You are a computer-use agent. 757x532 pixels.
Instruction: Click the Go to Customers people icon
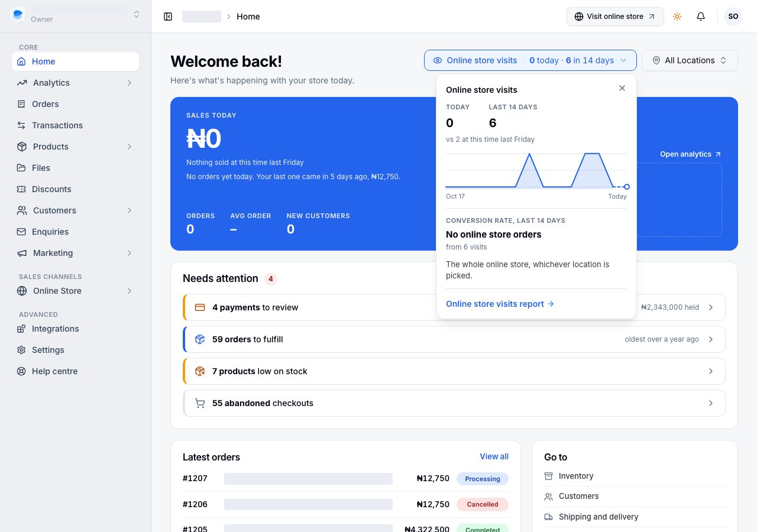[549, 497]
